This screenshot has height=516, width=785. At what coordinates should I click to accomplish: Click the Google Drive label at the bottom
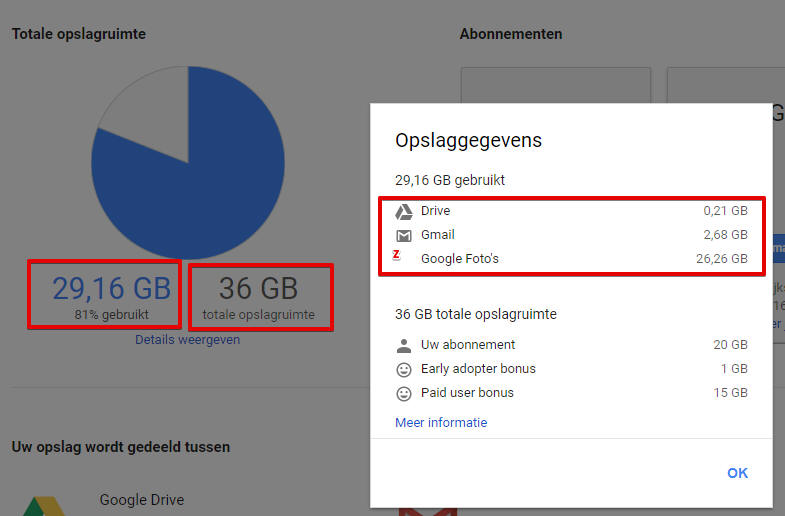[x=142, y=499]
